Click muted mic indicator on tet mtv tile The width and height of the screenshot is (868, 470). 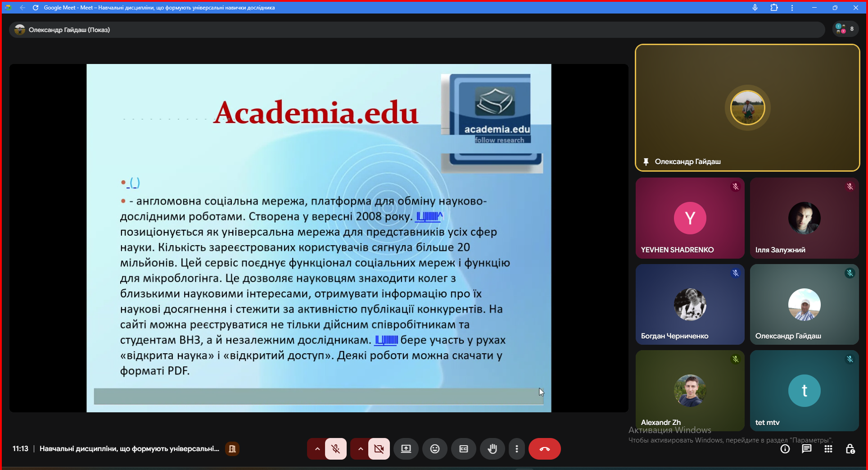click(x=850, y=359)
